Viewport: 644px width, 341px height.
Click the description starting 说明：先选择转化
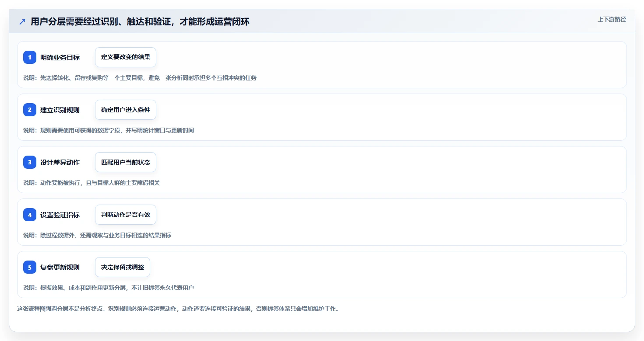(x=140, y=78)
